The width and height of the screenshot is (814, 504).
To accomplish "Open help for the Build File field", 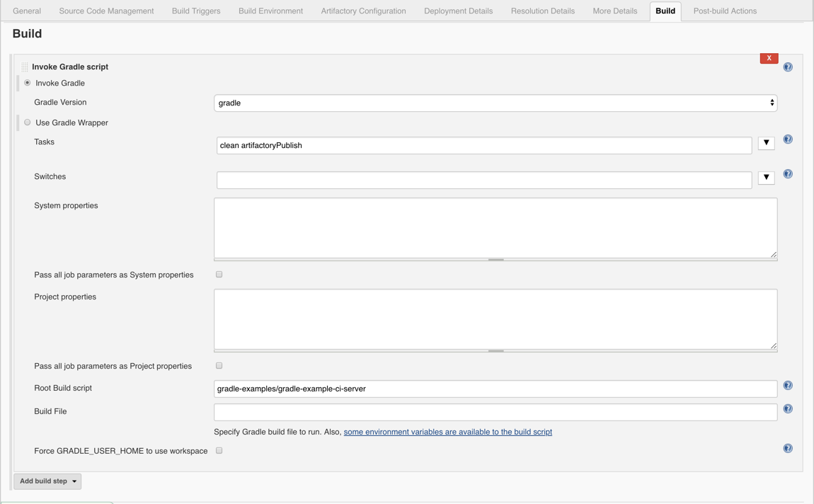I will pyautogui.click(x=788, y=408).
